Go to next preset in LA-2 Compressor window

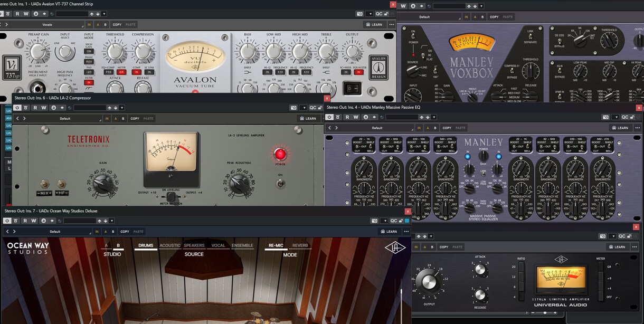click(x=24, y=119)
